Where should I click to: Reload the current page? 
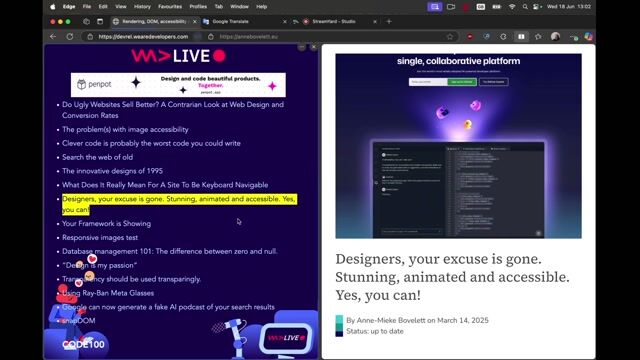[70, 37]
